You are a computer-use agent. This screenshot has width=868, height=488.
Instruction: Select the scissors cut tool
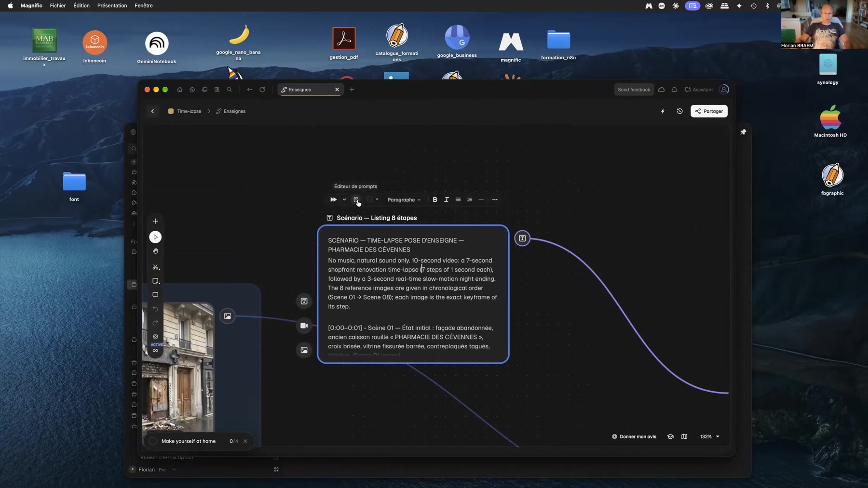tap(155, 267)
